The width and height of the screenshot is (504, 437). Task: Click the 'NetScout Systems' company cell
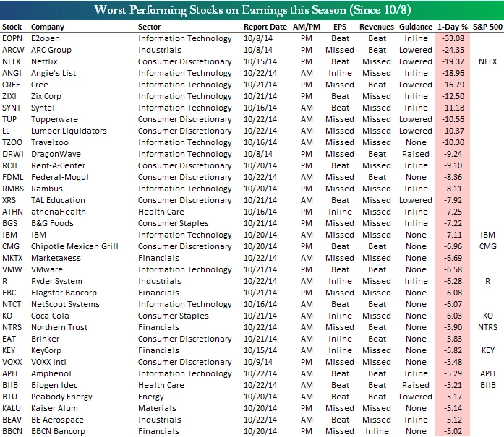tap(65, 304)
